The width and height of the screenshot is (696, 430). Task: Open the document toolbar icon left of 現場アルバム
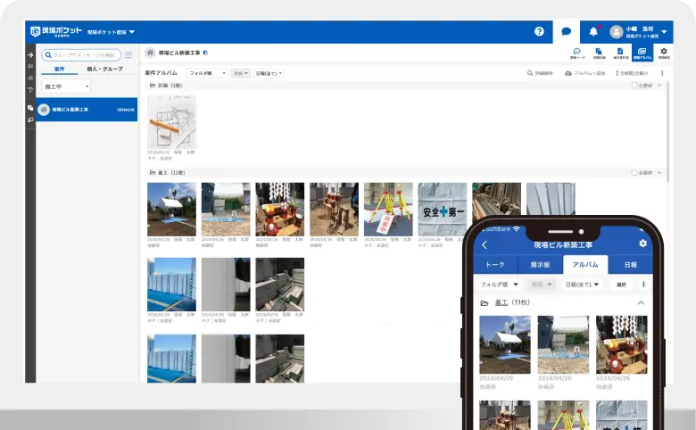pyautogui.click(x=621, y=53)
